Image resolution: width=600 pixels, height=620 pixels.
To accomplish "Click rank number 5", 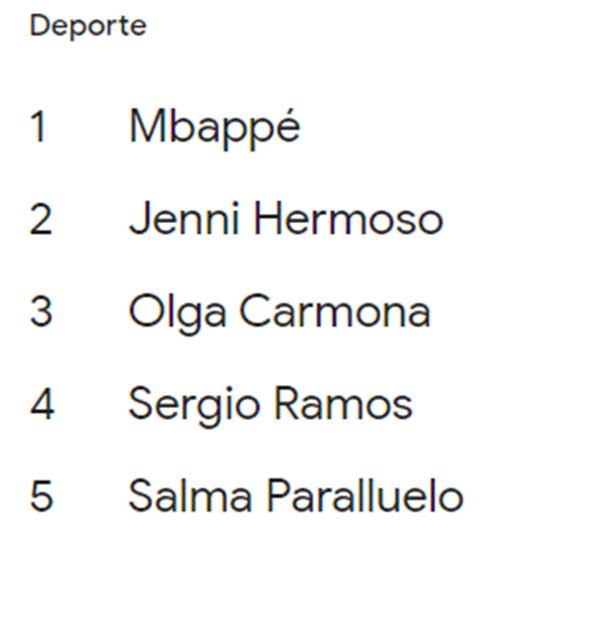I will (40, 497).
